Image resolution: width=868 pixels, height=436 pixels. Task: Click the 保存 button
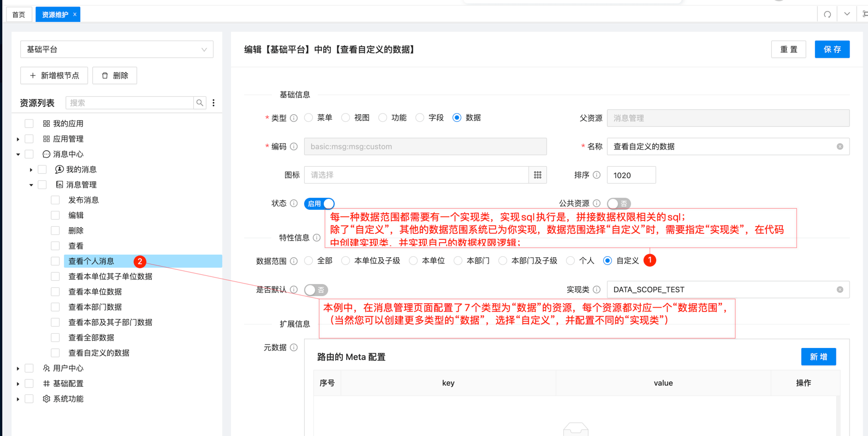tap(832, 49)
